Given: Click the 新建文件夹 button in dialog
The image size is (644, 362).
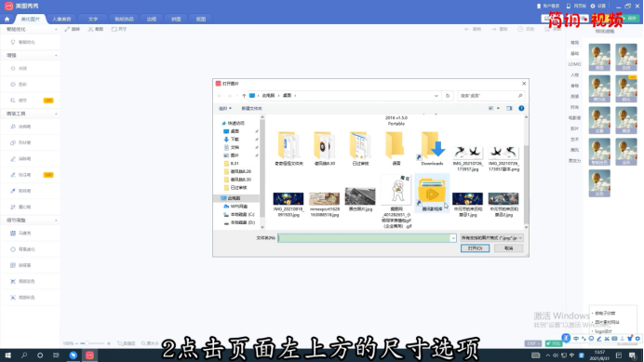Looking at the screenshot, I should (x=251, y=109).
